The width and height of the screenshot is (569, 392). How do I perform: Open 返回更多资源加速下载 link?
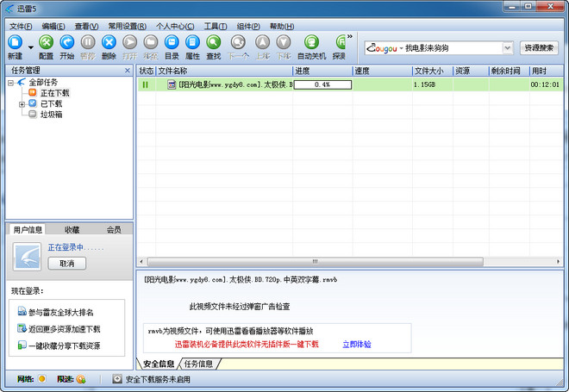(x=64, y=329)
